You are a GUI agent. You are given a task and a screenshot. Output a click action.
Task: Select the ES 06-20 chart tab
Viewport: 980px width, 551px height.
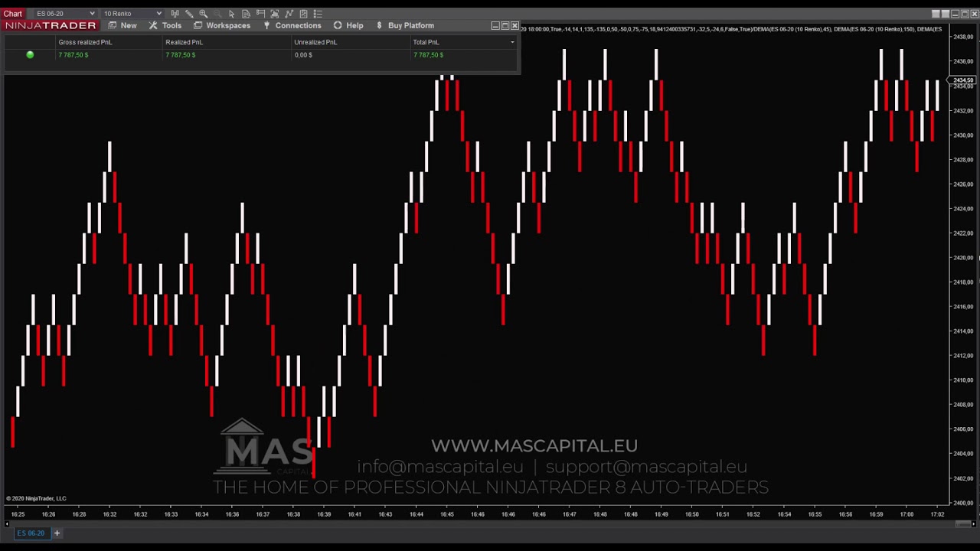click(31, 533)
